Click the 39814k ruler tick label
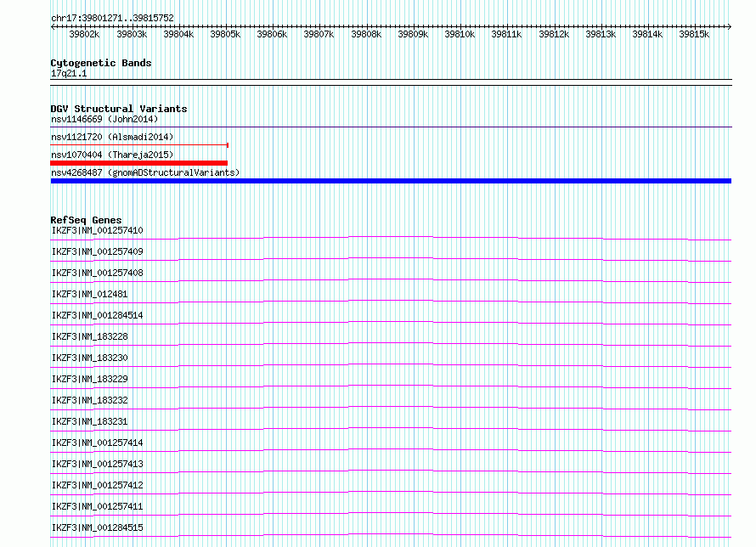 tap(647, 34)
